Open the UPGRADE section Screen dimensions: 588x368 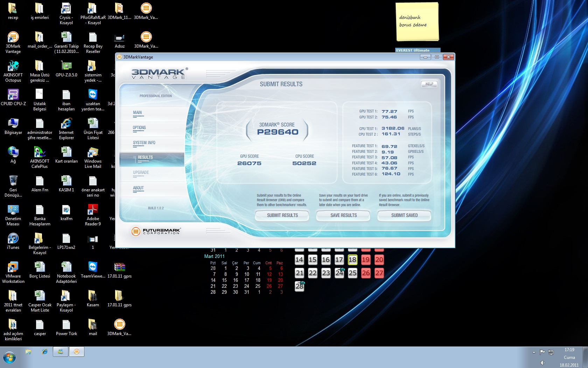[141, 172]
